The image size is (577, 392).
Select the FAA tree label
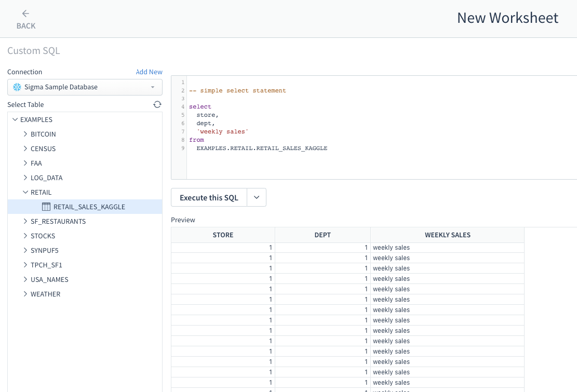coord(36,163)
